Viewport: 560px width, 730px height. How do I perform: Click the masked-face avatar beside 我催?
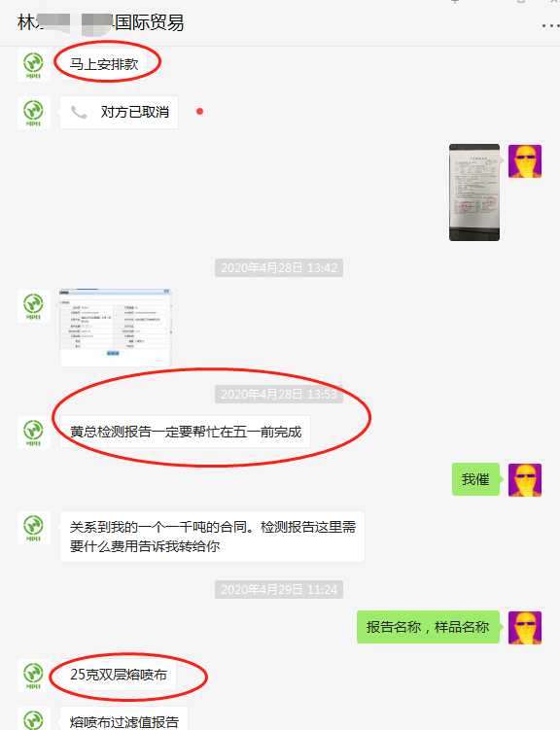click(525, 479)
